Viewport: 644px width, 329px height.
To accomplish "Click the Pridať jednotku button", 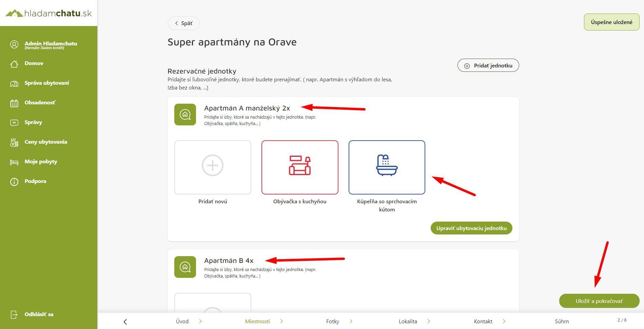I will tap(488, 65).
